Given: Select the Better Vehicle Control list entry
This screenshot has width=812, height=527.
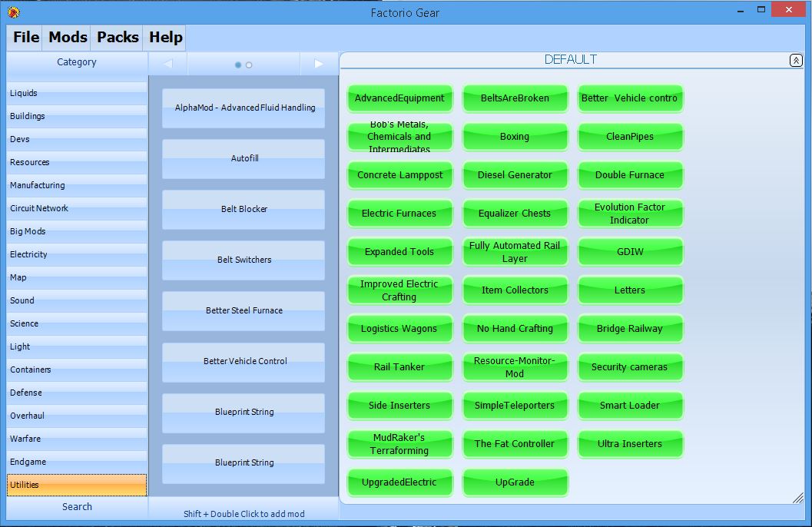Looking at the screenshot, I should (x=244, y=362).
